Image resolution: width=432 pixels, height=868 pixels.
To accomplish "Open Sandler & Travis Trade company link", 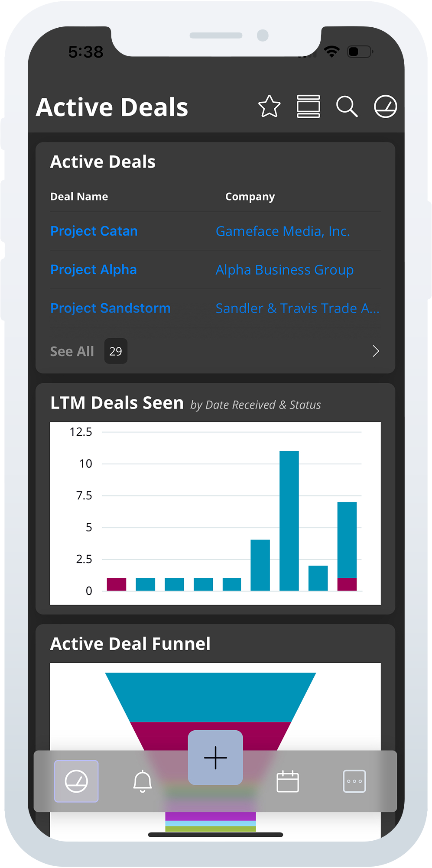I will click(x=297, y=308).
